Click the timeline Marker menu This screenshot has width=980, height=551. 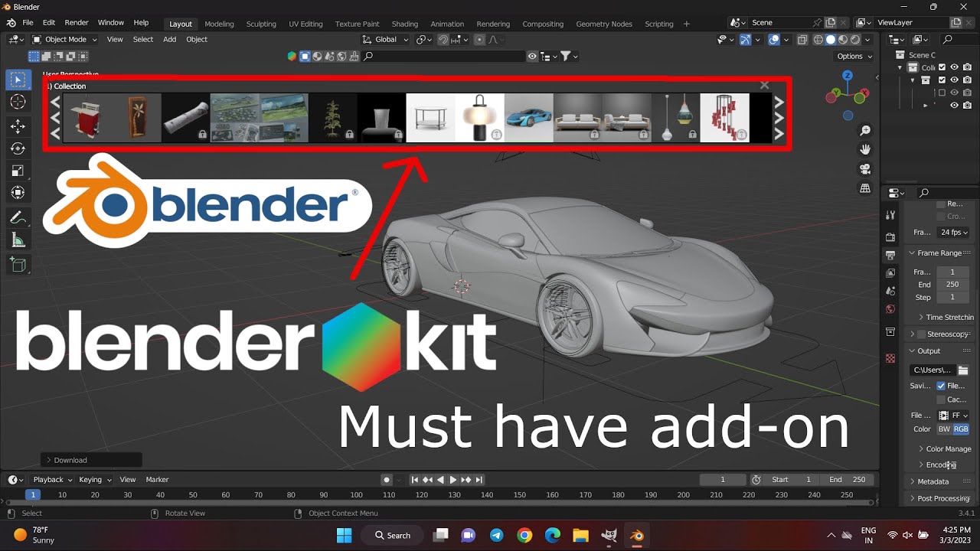157,480
